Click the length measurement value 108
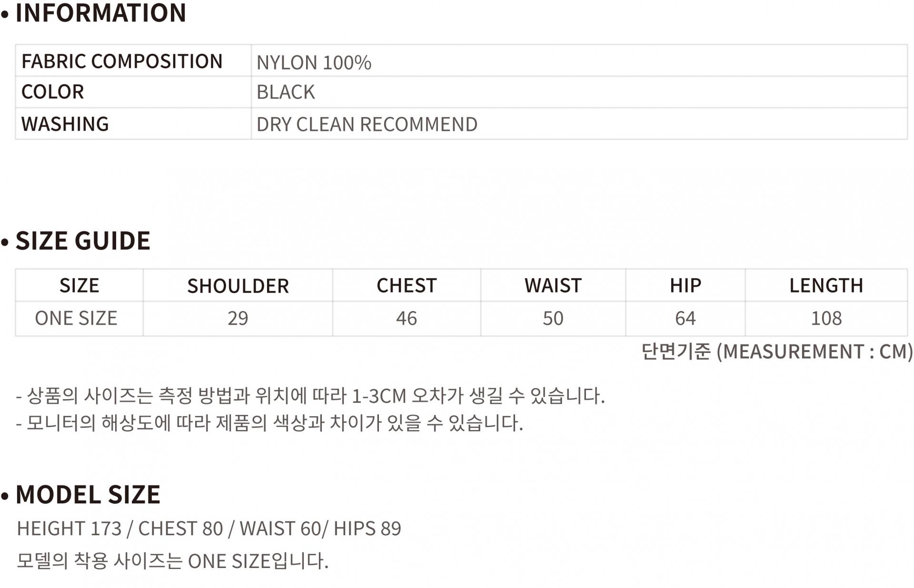Screen dimensions: 914x588 coord(826,318)
